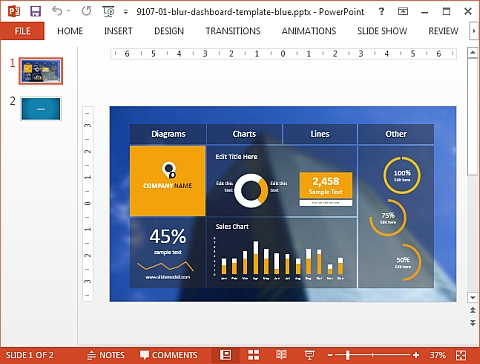This screenshot has height=364, width=480.
Task: Open Customize Quick Access Toolbar dropdown
Action: pos(126,12)
